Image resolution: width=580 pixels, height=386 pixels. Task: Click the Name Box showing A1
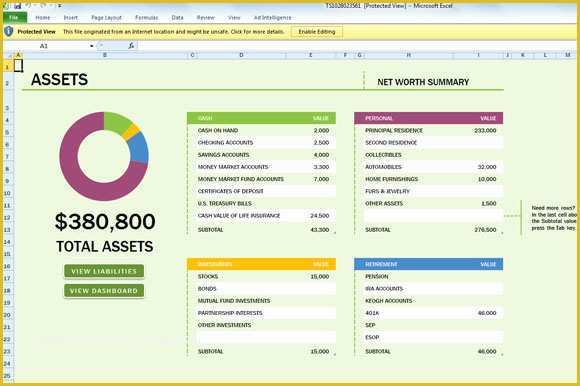point(46,46)
